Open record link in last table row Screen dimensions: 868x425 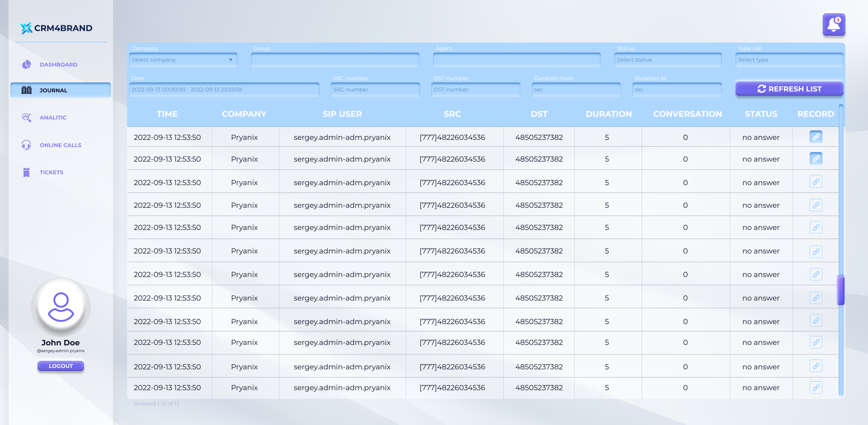[x=816, y=387]
